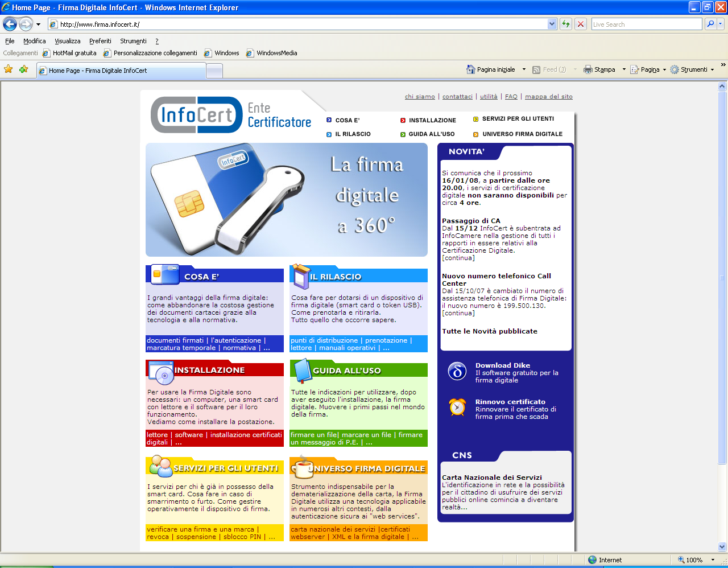
Task: Click the Live Search input box
Action: click(647, 24)
